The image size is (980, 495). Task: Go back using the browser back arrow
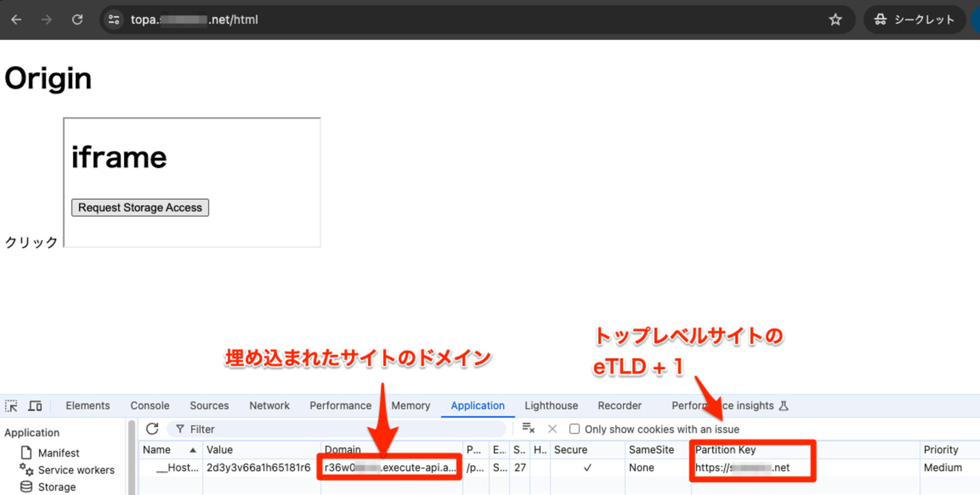pyautogui.click(x=16, y=20)
